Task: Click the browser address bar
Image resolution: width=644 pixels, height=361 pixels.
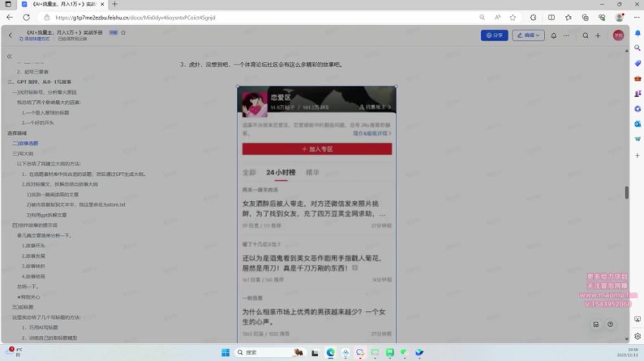Action: (x=227, y=17)
